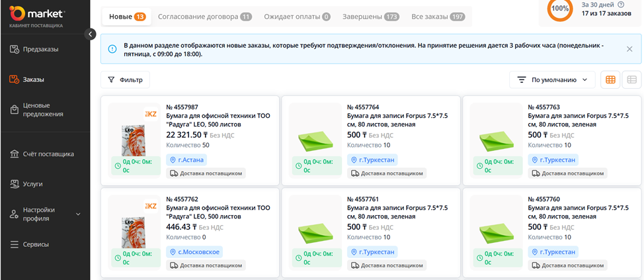Viewport: 644px width, 280px height.
Task: Open the Фильтр options
Action: pos(125,80)
